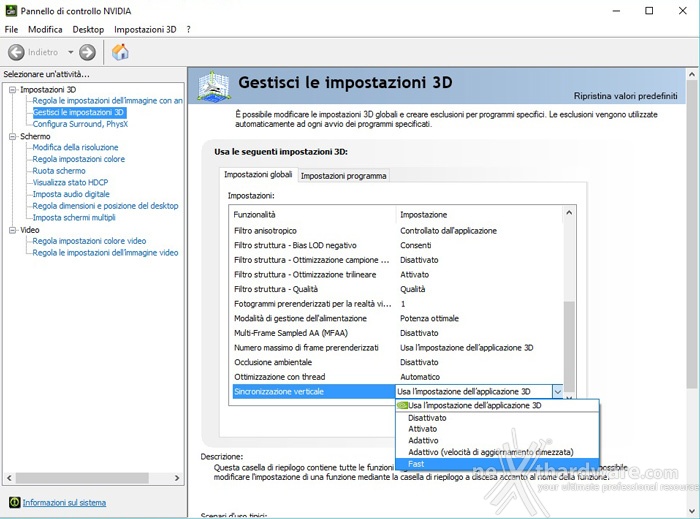Open the back history dropdown arrow

click(71, 52)
